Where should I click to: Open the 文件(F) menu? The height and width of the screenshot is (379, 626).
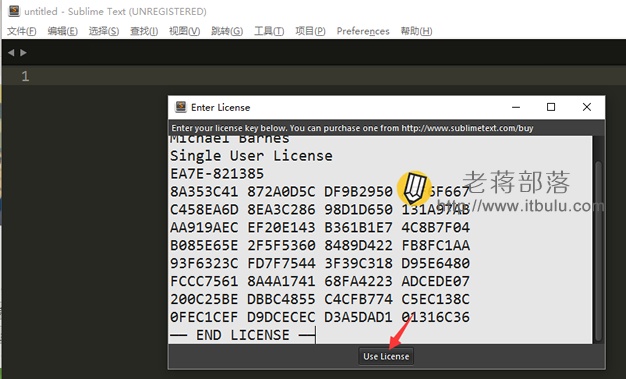click(x=22, y=31)
